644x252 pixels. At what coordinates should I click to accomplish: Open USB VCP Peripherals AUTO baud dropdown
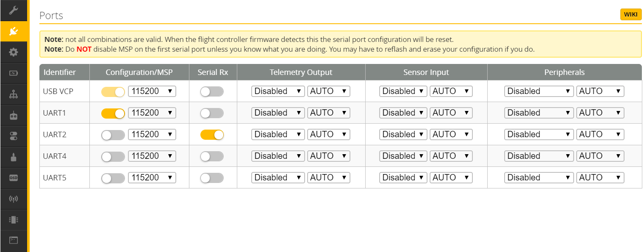[x=600, y=91]
